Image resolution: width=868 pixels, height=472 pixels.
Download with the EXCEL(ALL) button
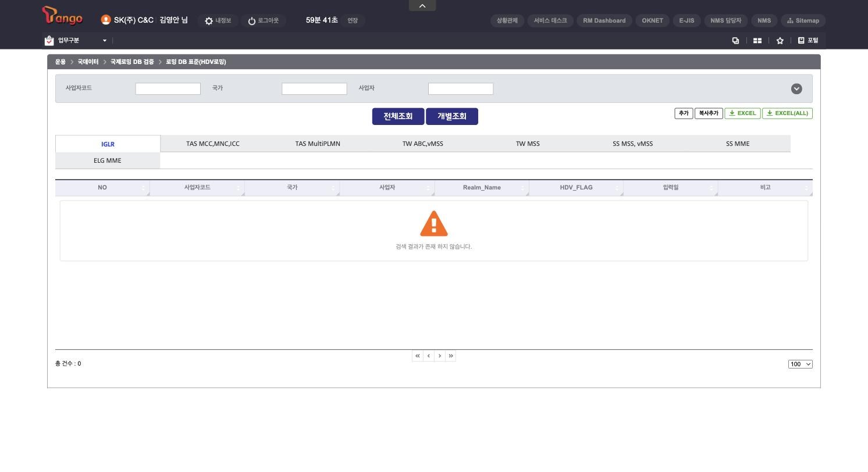click(787, 113)
